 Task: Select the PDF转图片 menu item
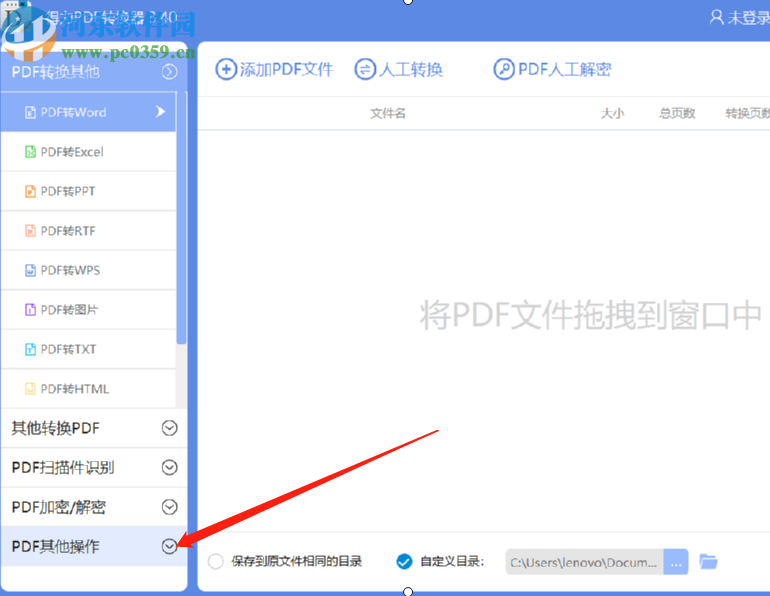(88, 310)
